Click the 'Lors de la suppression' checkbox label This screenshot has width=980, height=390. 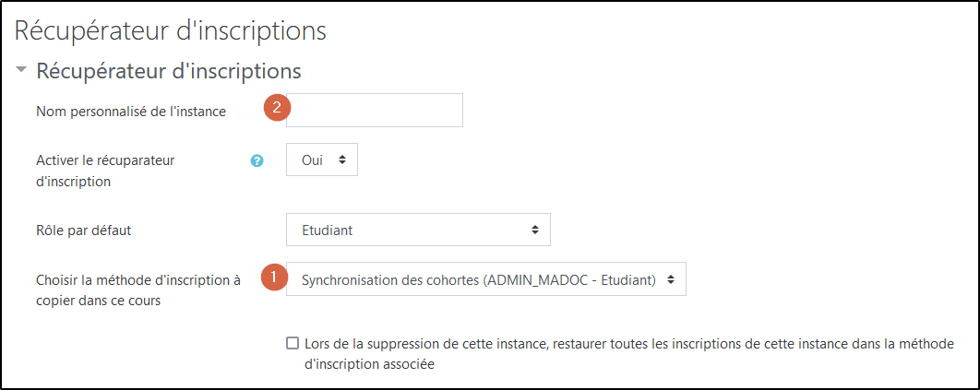[x=627, y=344]
